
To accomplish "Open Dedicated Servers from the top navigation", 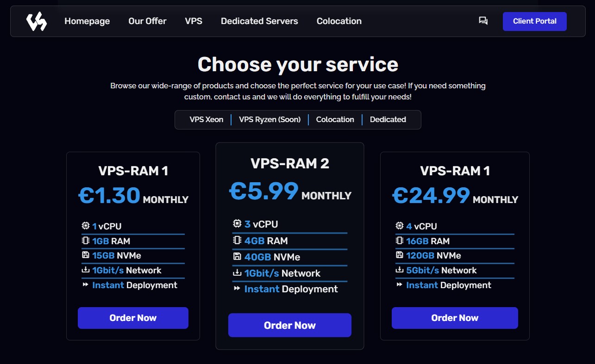I will 259,21.
